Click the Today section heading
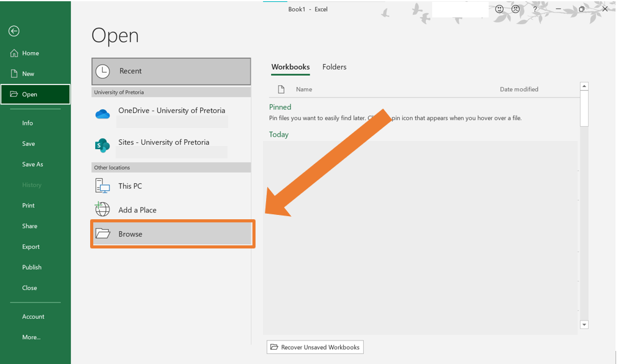 (279, 135)
